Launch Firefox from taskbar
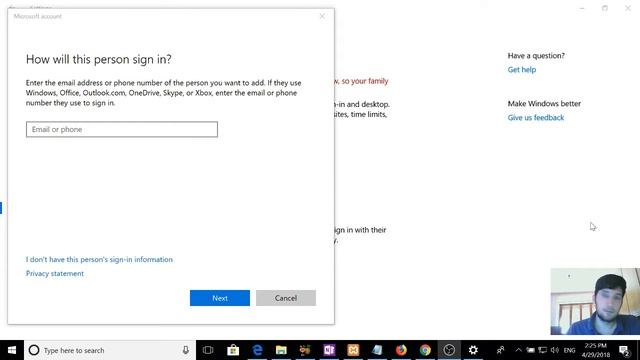The image size is (640, 360). click(x=401, y=350)
